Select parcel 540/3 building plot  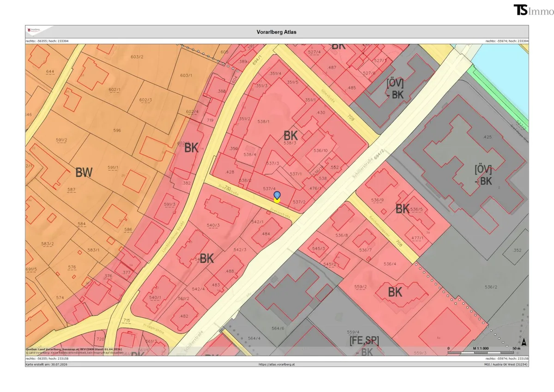[x=213, y=225]
